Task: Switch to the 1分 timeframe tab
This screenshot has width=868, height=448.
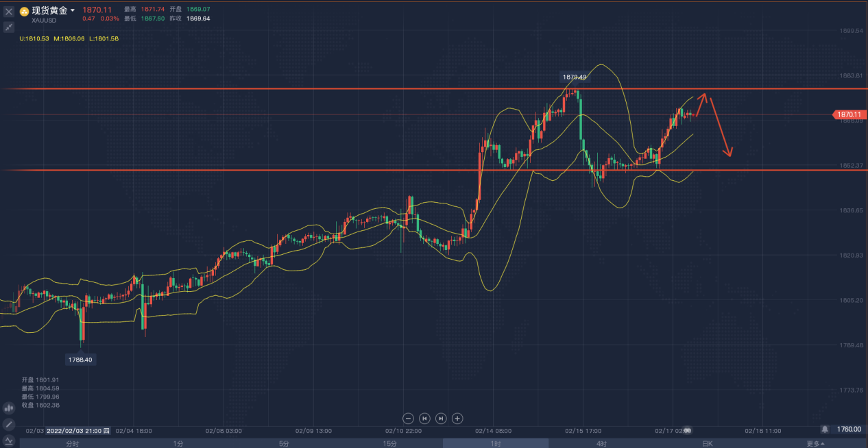Action: coord(178,443)
